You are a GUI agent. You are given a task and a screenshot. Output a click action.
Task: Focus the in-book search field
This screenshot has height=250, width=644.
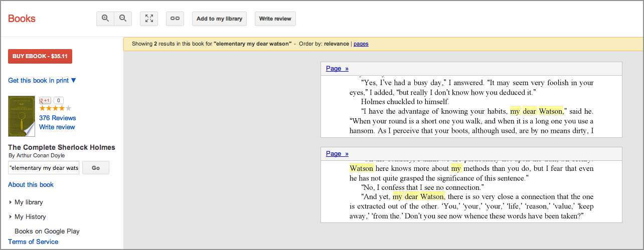coord(44,168)
